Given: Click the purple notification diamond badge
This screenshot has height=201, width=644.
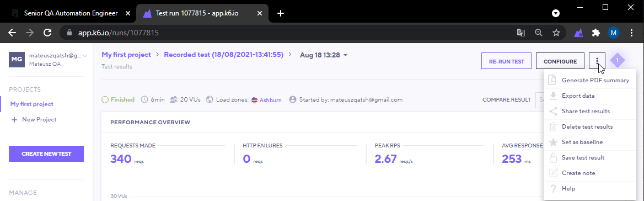Looking at the screenshot, I should (x=617, y=60).
